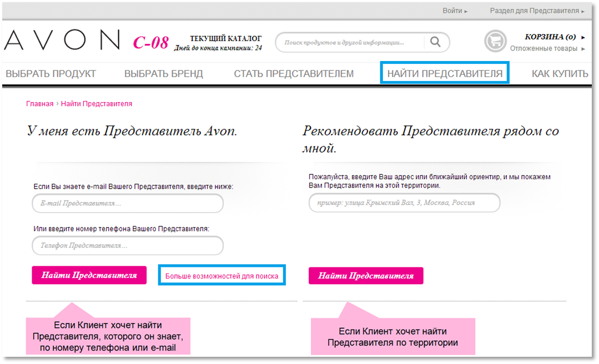
Task: Click heading Рекомендовать Представителя рядом со мной
Action: click(431, 139)
